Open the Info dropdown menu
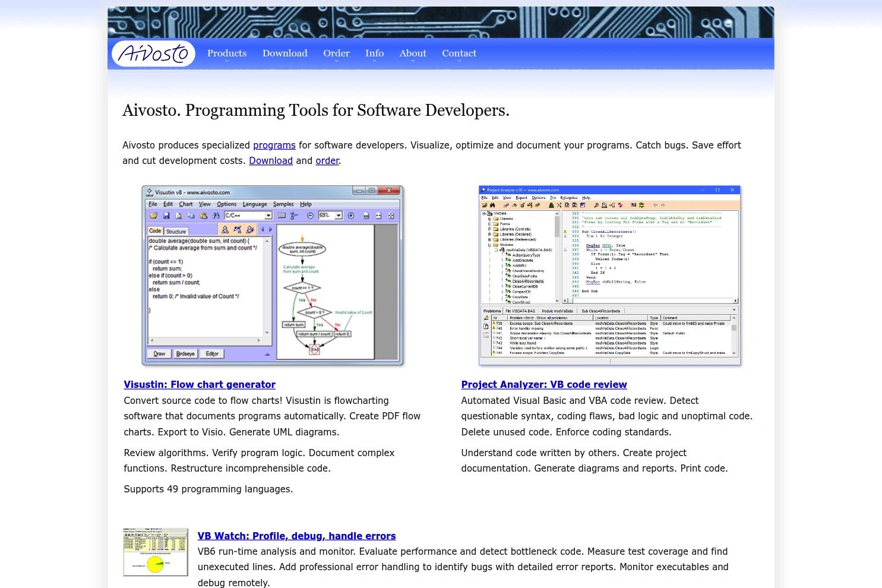882x588 pixels. (374, 53)
